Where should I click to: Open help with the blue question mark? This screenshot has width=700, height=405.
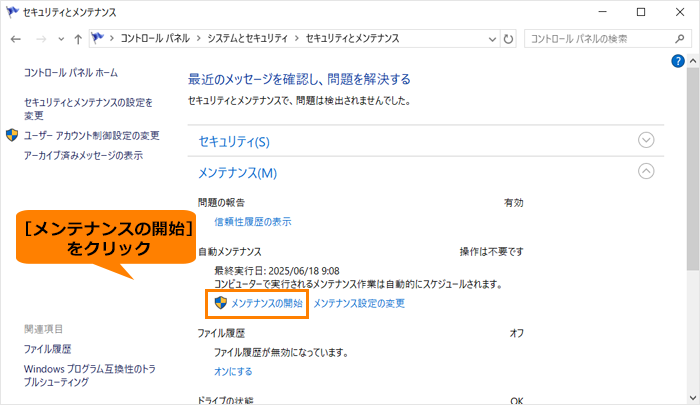678,61
